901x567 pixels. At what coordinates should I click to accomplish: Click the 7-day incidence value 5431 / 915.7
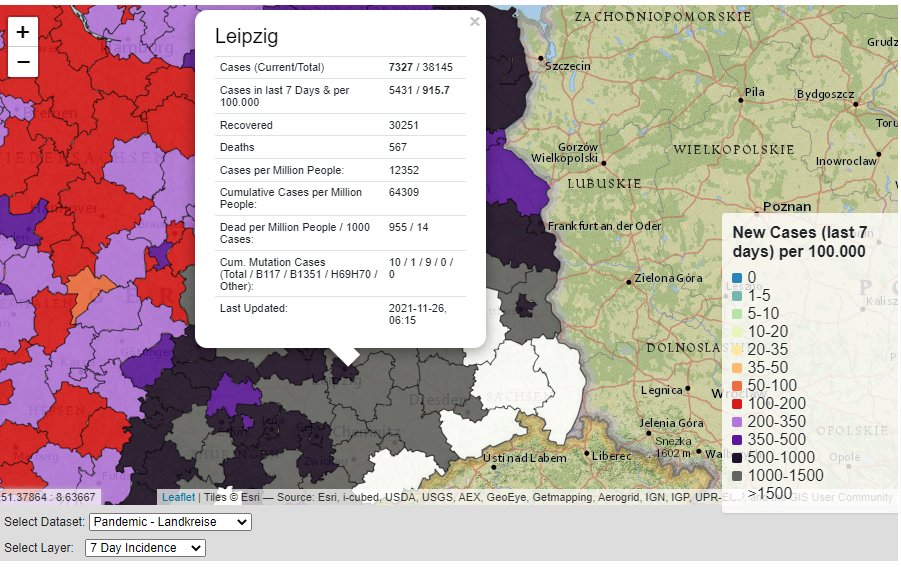click(419, 90)
